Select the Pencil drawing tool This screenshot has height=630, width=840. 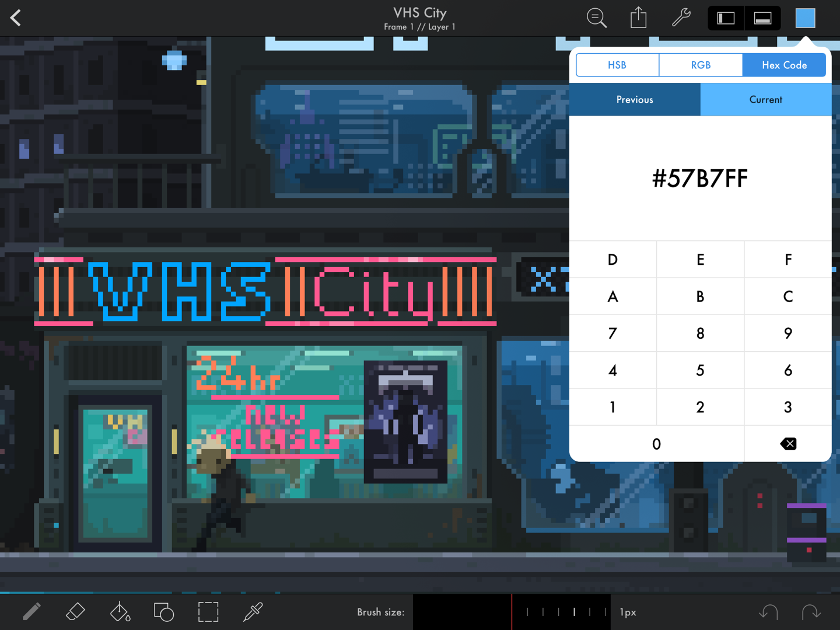click(32, 612)
